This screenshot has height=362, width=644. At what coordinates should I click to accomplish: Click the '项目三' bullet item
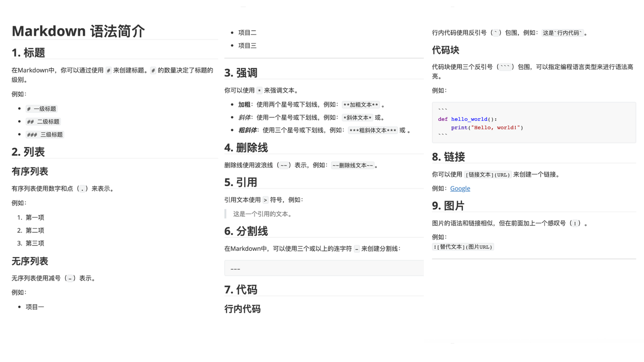(x=247, y=46)
